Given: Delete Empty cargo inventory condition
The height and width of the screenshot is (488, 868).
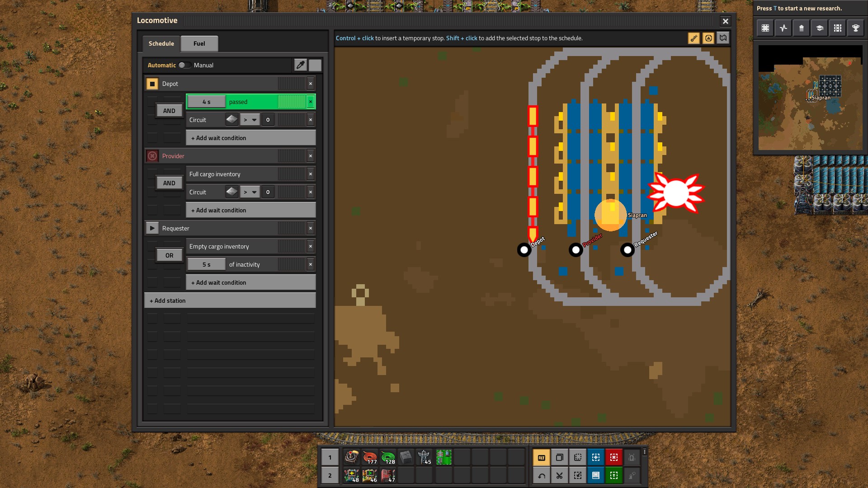Looking at the screenshot, I should click(311, 246).
